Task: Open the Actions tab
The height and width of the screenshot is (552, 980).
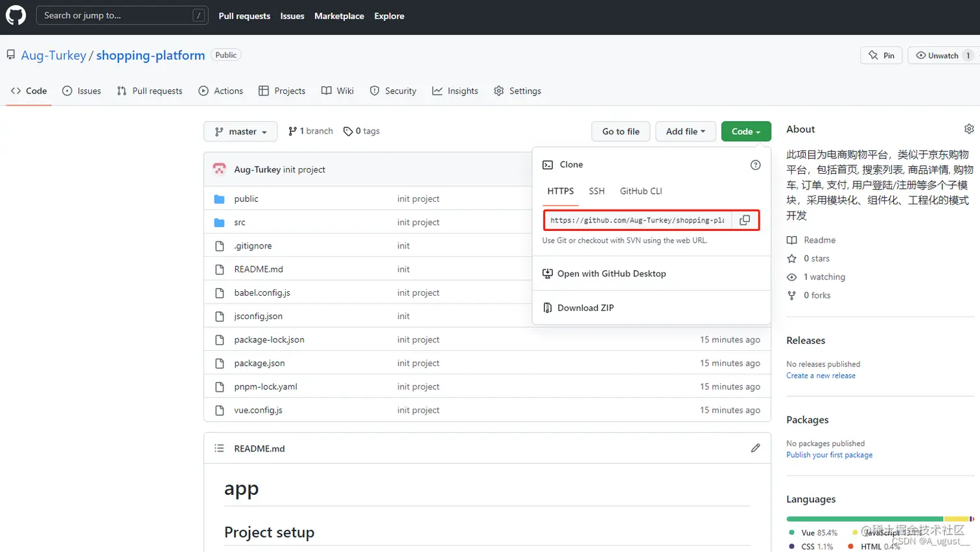Action: pos(221,91)
